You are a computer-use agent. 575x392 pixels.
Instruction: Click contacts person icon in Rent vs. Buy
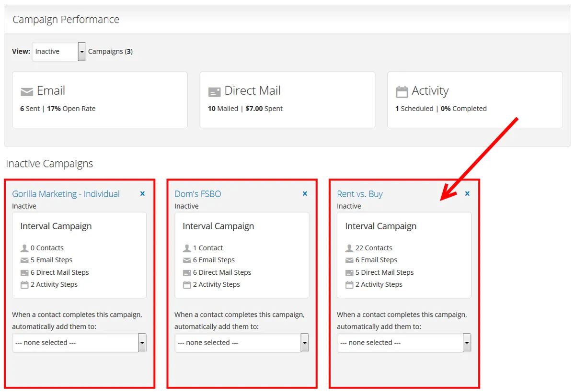349,248
